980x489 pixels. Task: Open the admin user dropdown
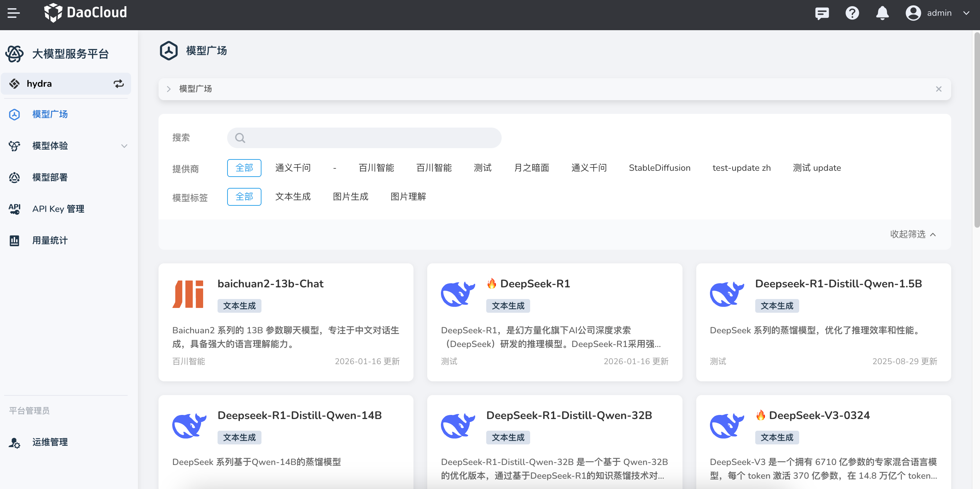(966, 13)
